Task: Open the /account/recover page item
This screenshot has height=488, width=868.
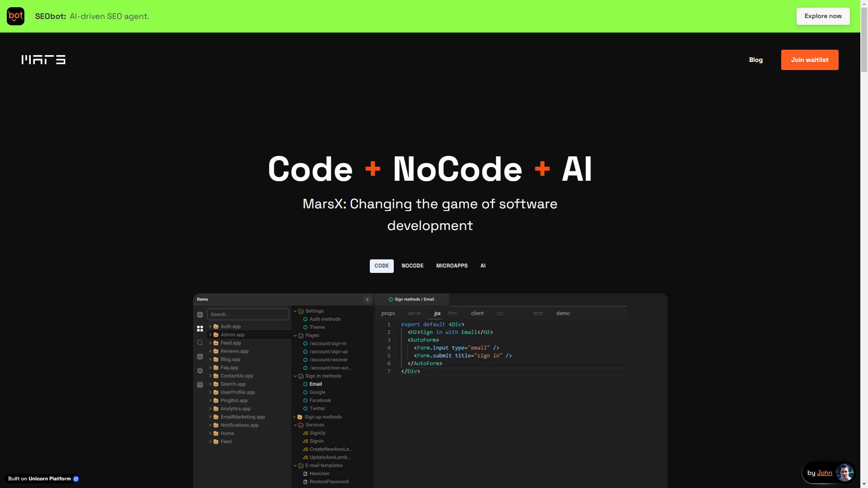Action: pyautogui.click(x=329, y=360)
